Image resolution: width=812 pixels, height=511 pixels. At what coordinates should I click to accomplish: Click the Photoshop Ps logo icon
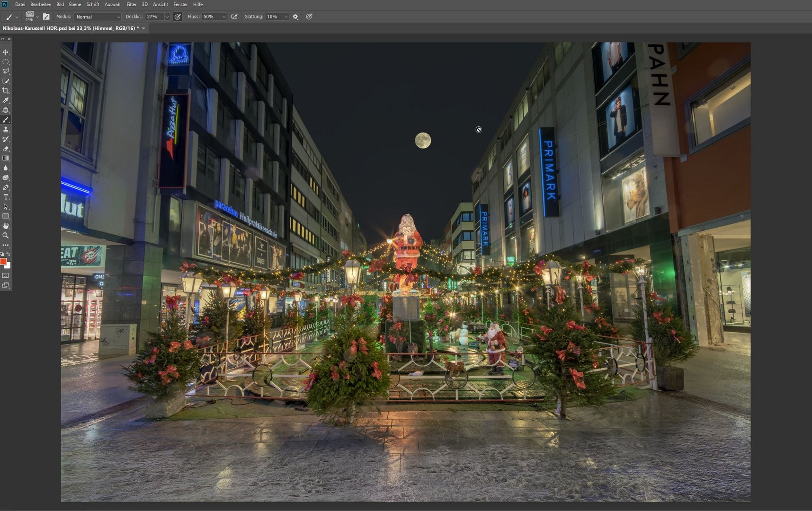tap(5, 4)
